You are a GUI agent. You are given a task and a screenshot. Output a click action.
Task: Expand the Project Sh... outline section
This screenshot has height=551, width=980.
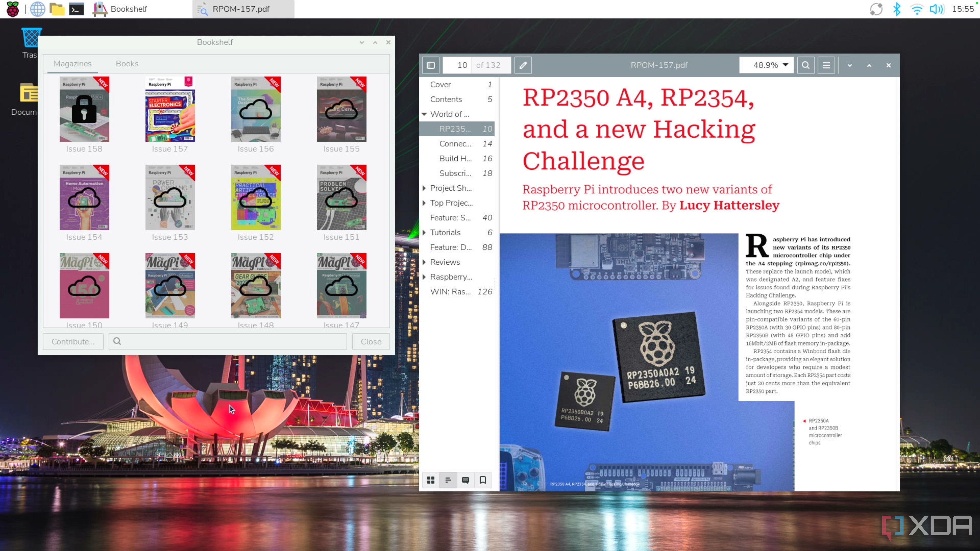pyautogui.click(x=424, y=188)
